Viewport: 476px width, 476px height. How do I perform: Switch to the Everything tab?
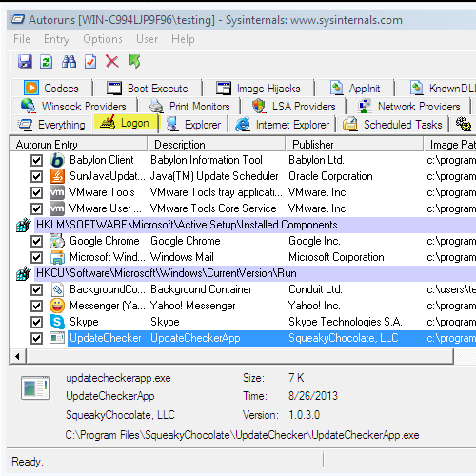pos(52,124)
